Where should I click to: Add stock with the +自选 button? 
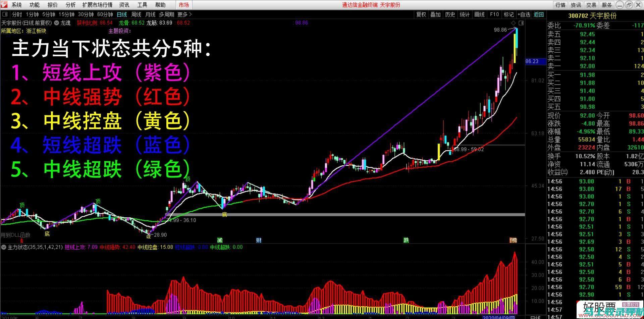click(524, 14)
